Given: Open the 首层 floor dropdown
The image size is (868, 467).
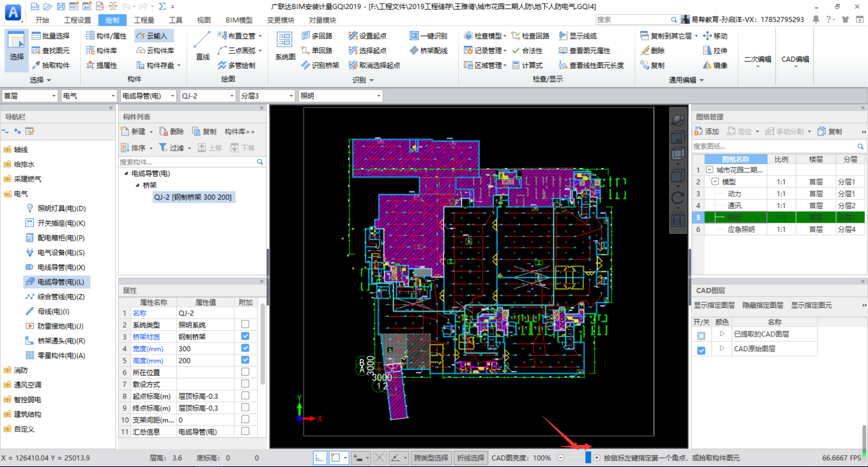Looking at the screenshot, I should click(x=30, y=96).
